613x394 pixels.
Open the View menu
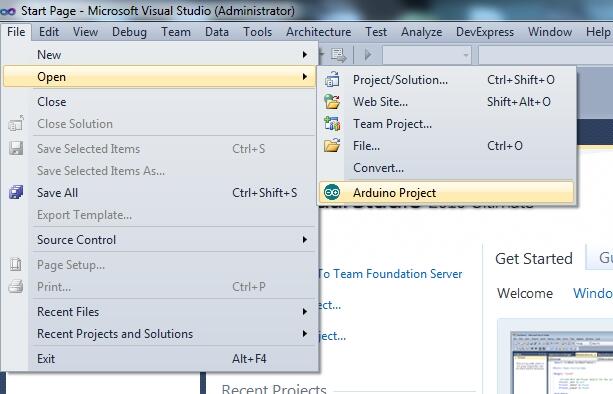[x=85, y=32]
